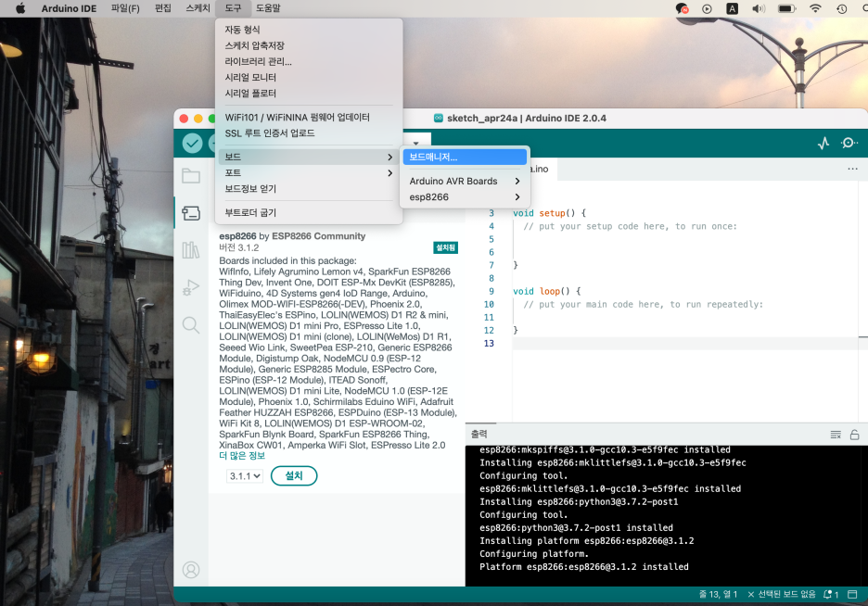The height and width of the screenshot is (606, 868).
Task: Open the Debug sidebar icon
Action: coord(191,287)
